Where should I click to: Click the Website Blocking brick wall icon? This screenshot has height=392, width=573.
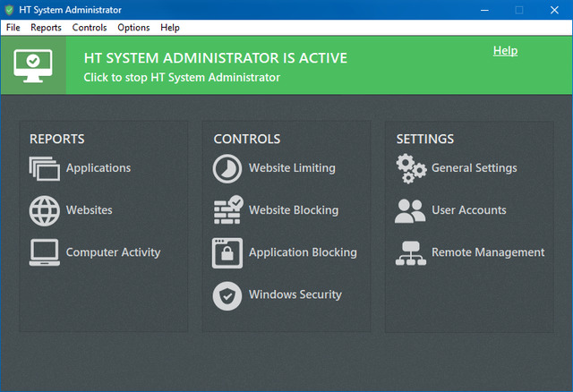[x=227, y=210]
